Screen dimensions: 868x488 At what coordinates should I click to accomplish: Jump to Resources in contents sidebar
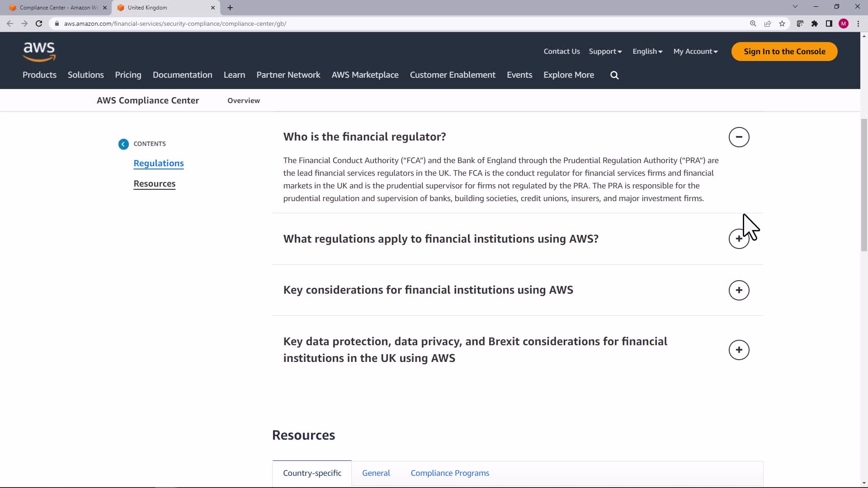pos(154,183)
